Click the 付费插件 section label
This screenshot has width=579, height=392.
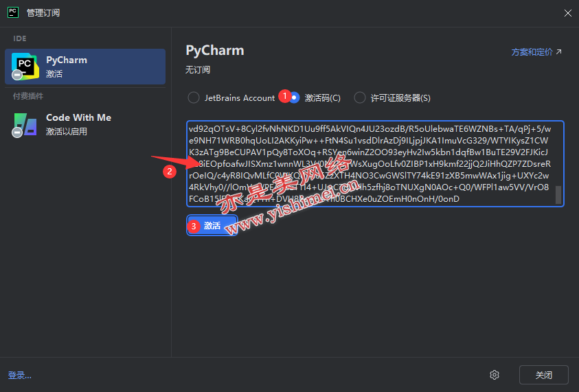click(28, 96)
